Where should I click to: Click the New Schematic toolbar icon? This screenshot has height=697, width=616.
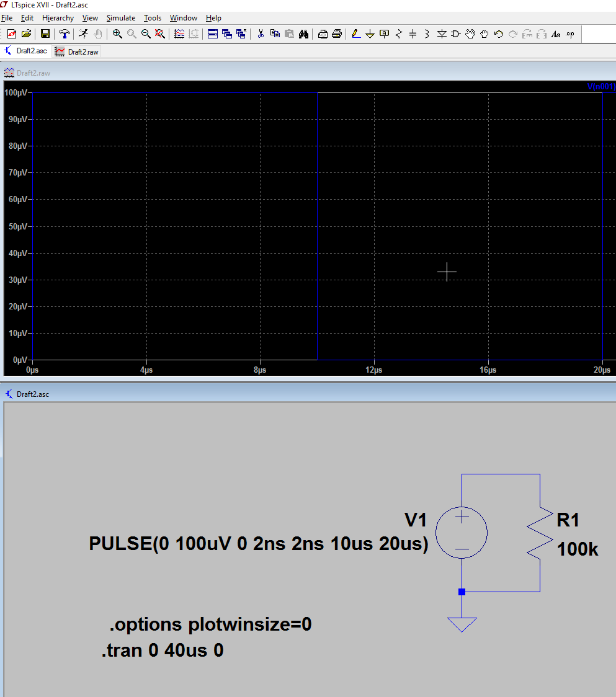pyautogui.click(x=12, y=33)
